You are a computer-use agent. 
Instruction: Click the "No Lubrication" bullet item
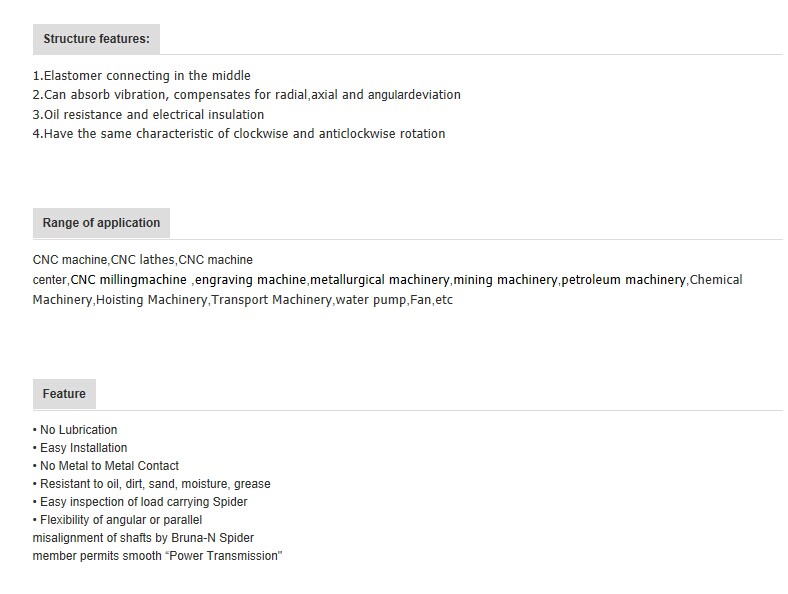tap(75, 430)
